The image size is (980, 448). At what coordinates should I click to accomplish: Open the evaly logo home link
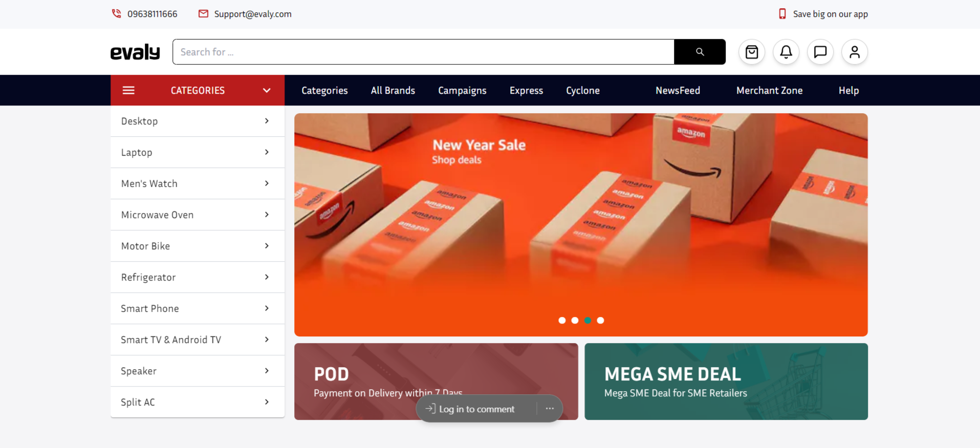(135, 52)
